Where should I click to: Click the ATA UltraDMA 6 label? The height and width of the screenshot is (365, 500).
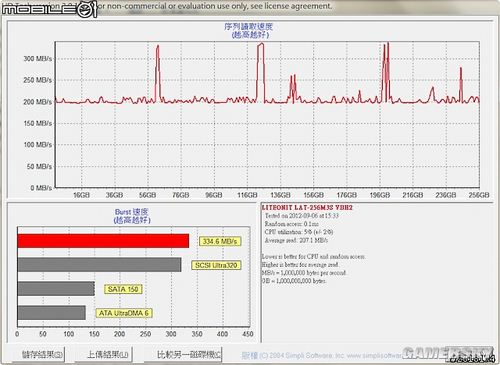click(124, 313)
